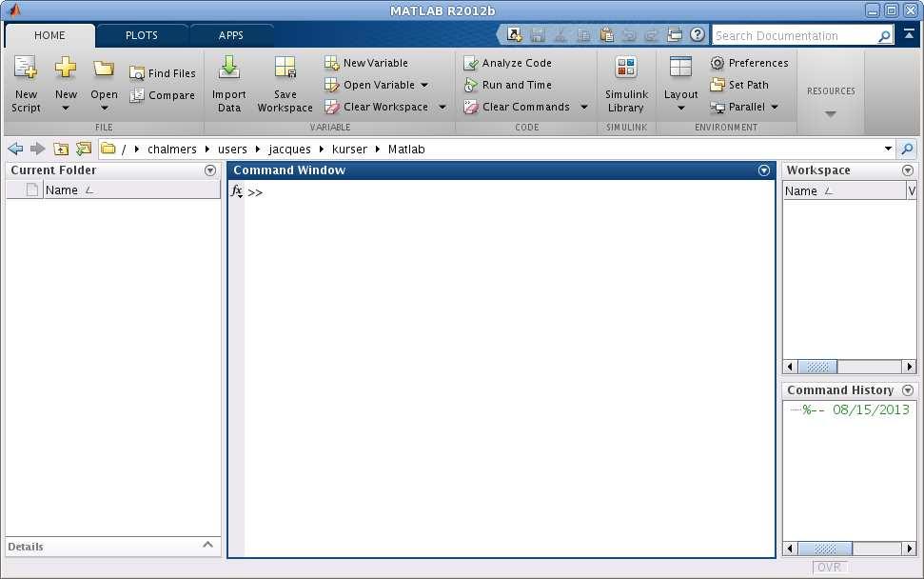Expand the Parallel dropdown arrow
924x579 pixels.
[x=775, y=107]
